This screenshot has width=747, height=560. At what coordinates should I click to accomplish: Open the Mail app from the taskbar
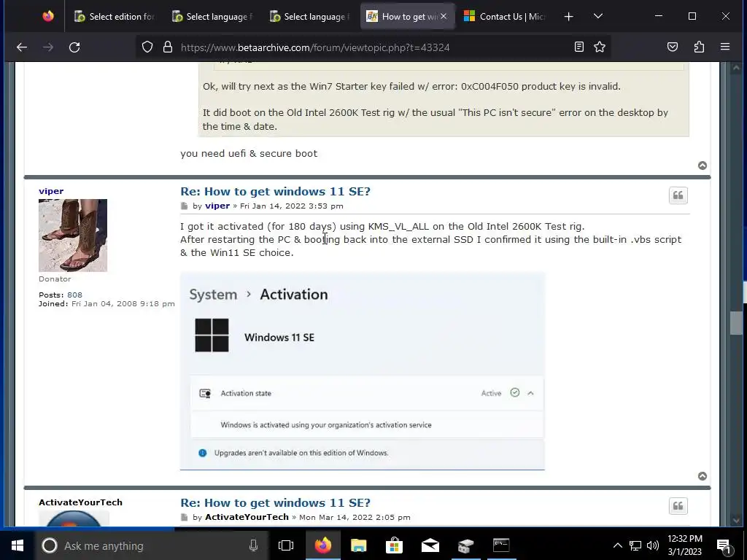(x=430, y=545)
